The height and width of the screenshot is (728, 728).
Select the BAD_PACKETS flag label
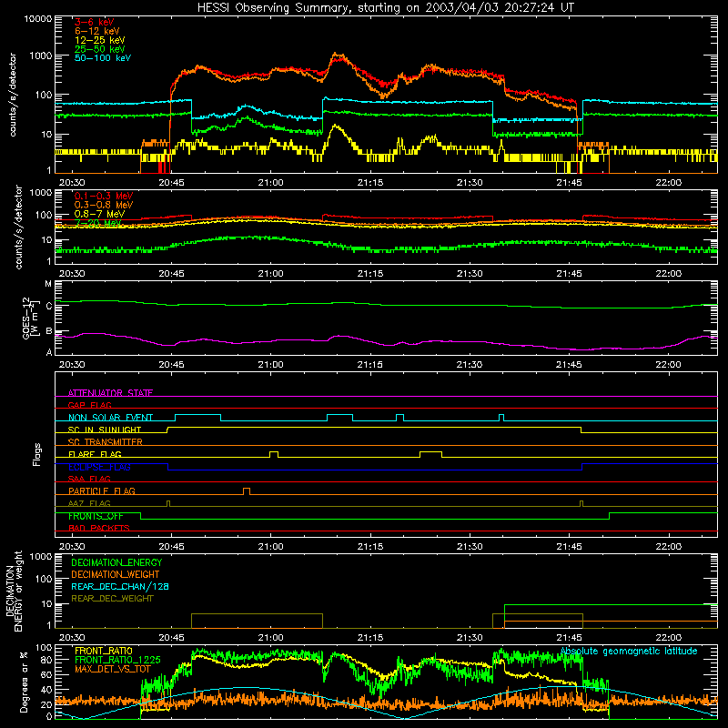click(x=99, y=528)
